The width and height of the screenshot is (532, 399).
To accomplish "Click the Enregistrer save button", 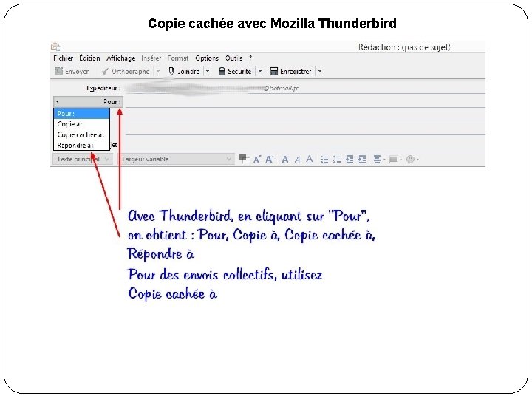I will click(291, 71).
